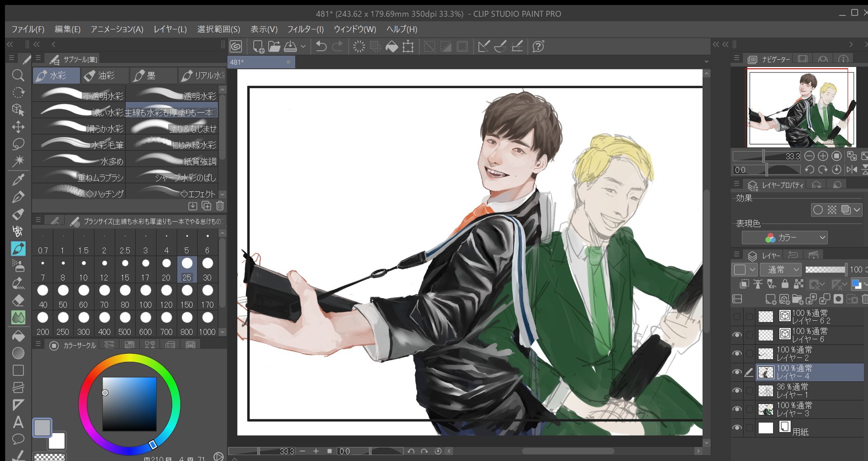Image resolution: width=868 pixels, height=461 pixels.
Task: Select the Lasso selection tool
Action: pyautogui.click(x=18, y=144)
